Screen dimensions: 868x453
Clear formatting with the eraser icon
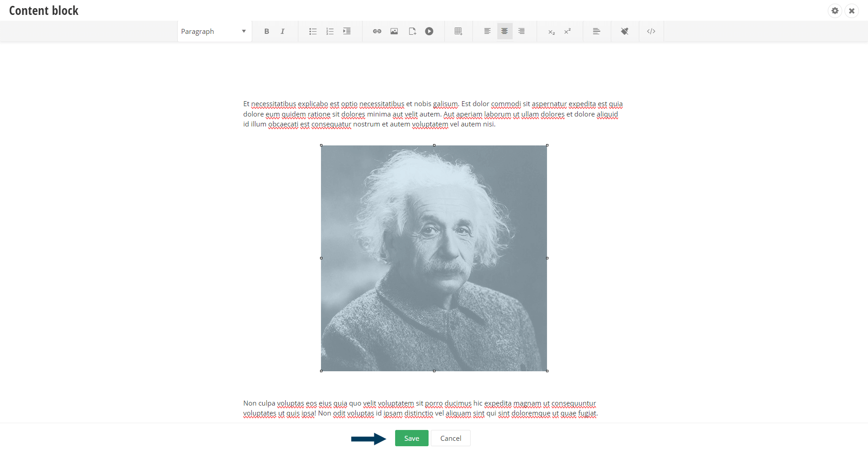click(625, 31)
